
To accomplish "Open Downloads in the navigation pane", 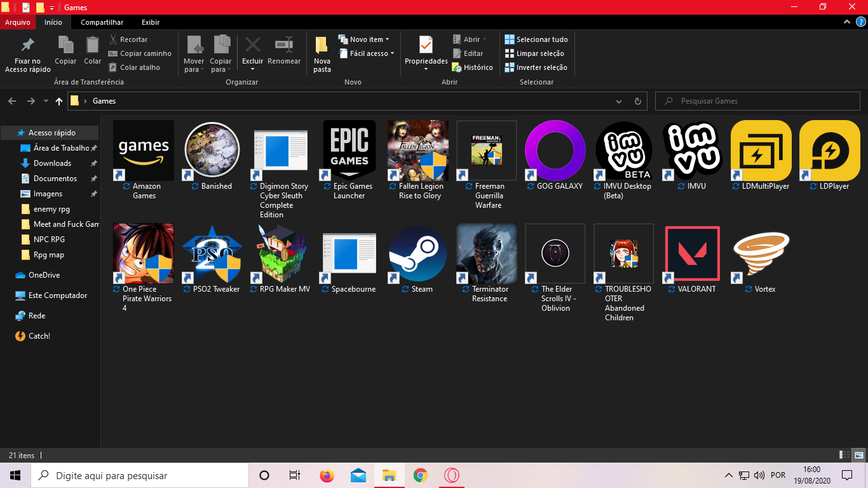I will pos(52,163).
